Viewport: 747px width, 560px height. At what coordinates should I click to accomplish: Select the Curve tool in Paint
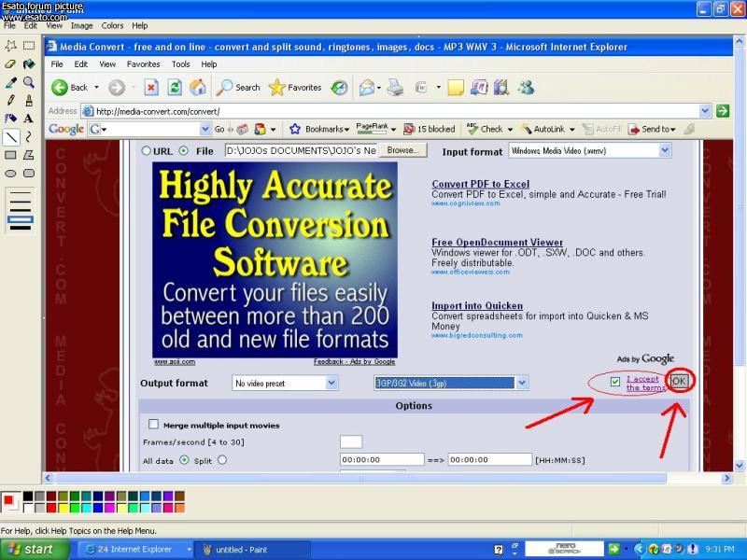point(29,137)
